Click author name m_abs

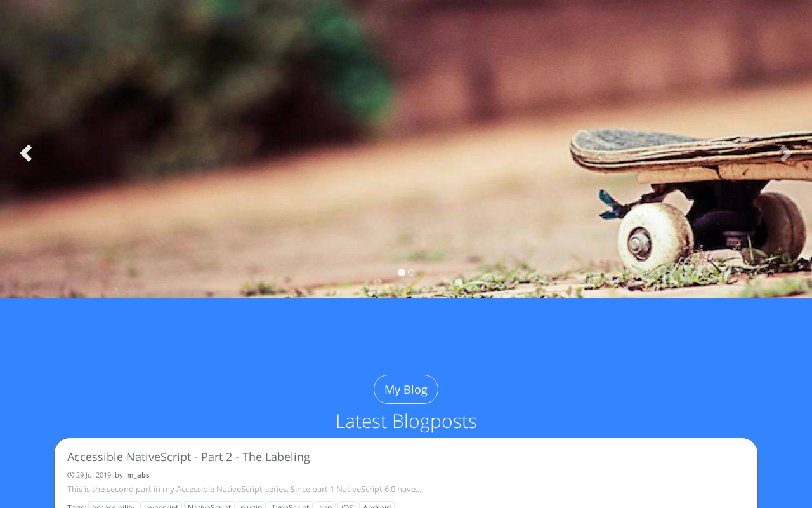(x=138, y=475)
